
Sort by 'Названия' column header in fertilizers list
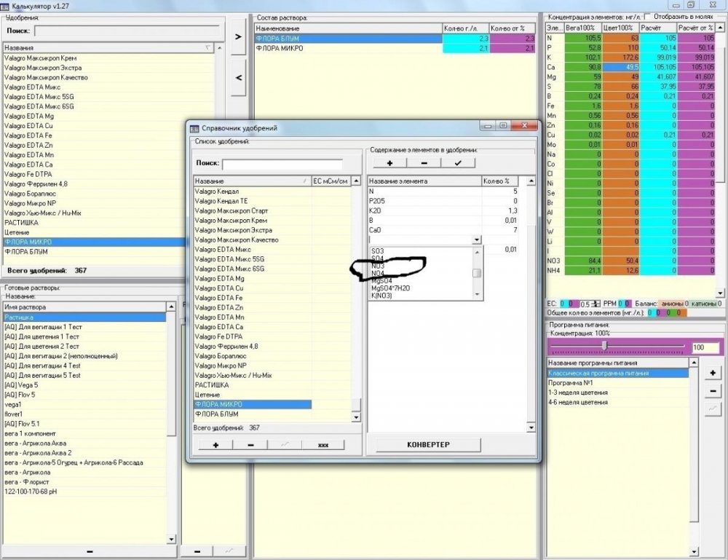[108, 48]
